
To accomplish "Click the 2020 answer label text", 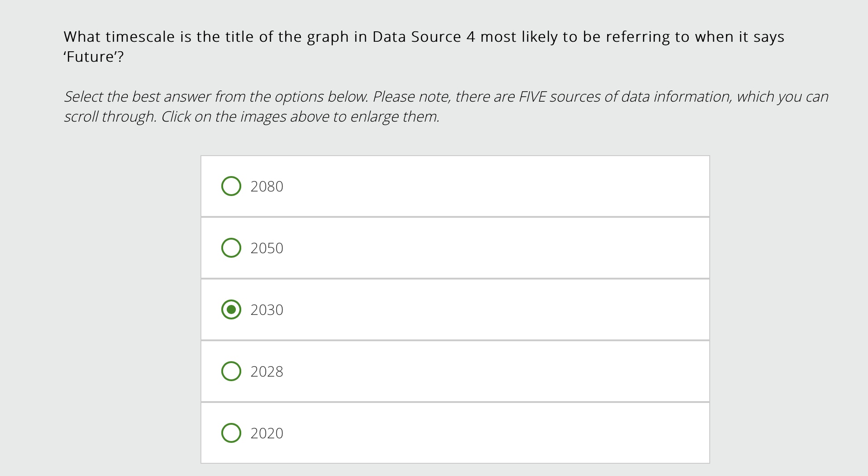I will [267, 433].
